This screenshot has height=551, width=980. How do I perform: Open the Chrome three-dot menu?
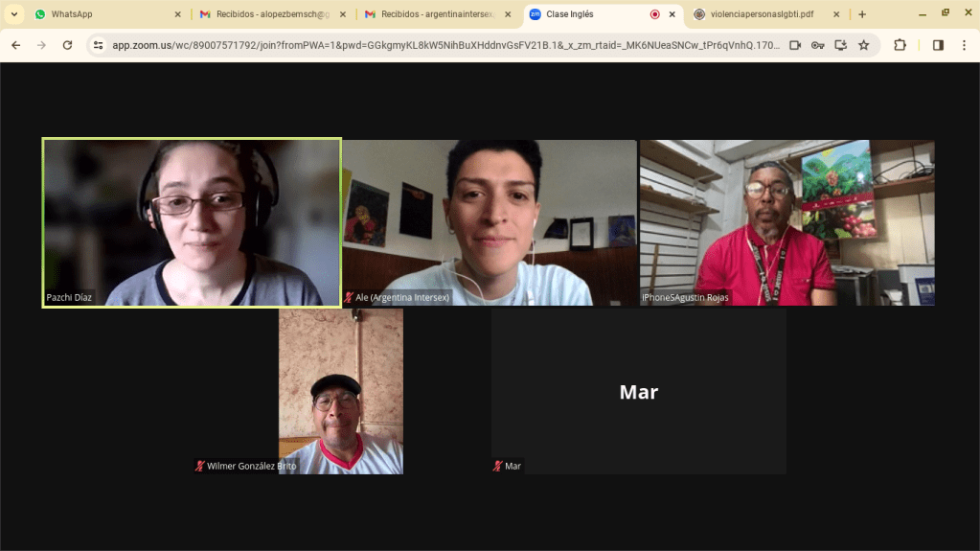pos(964,45)
